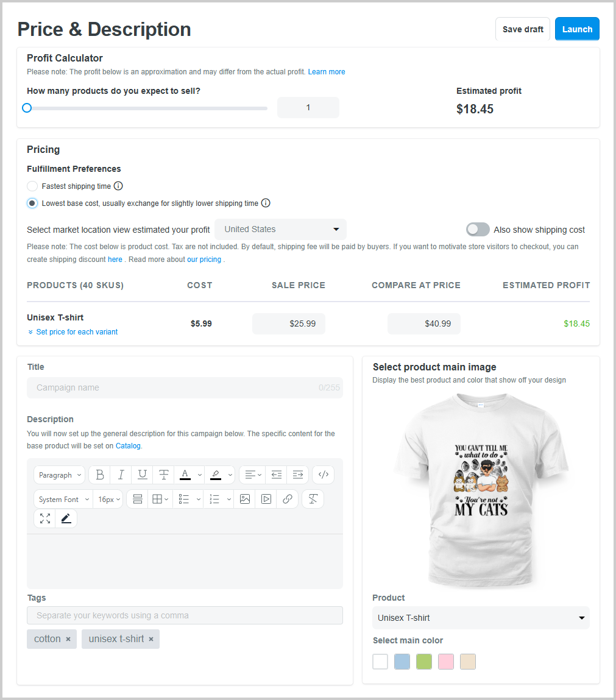
Task: Select Fastest shipping time option
Action: (x=32, y=186)
